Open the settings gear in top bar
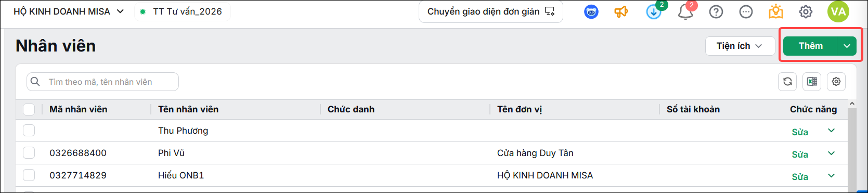 (x=806, y=11)
